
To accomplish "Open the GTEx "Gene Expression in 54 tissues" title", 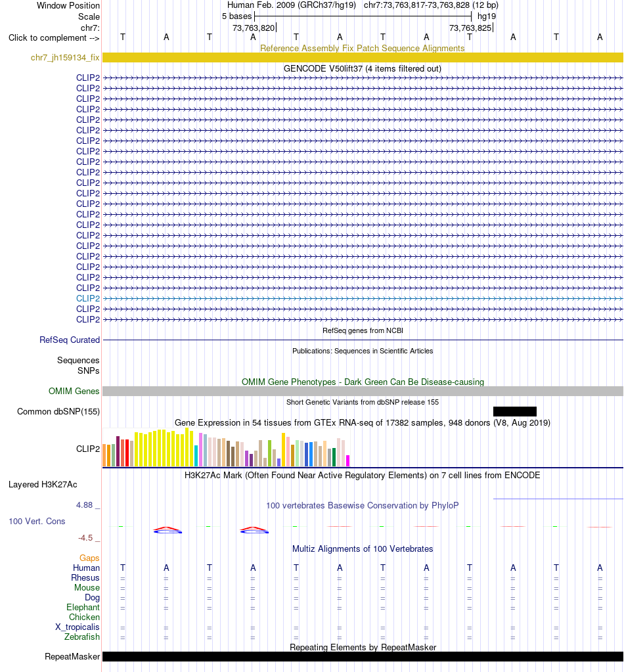I will tap(363, 422).
